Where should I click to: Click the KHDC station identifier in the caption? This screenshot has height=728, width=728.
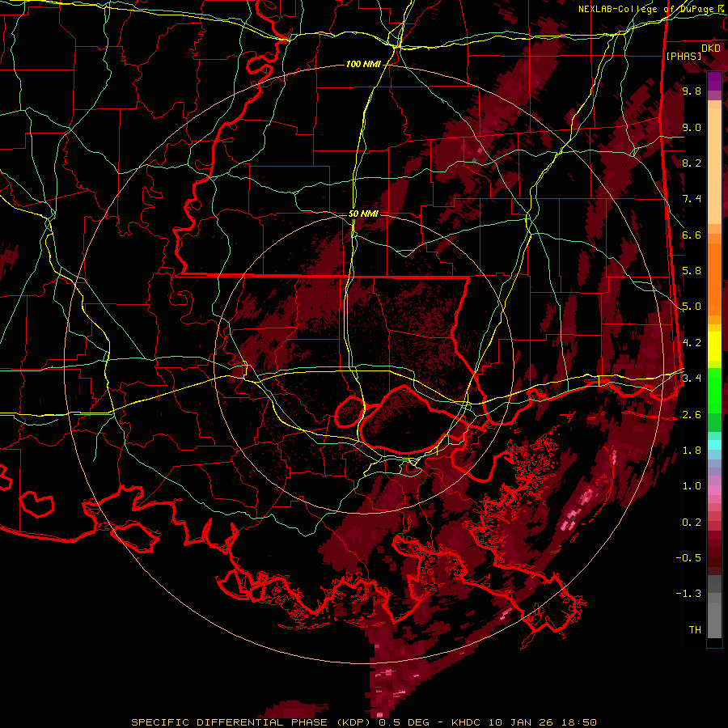click(x=467, y=722)
